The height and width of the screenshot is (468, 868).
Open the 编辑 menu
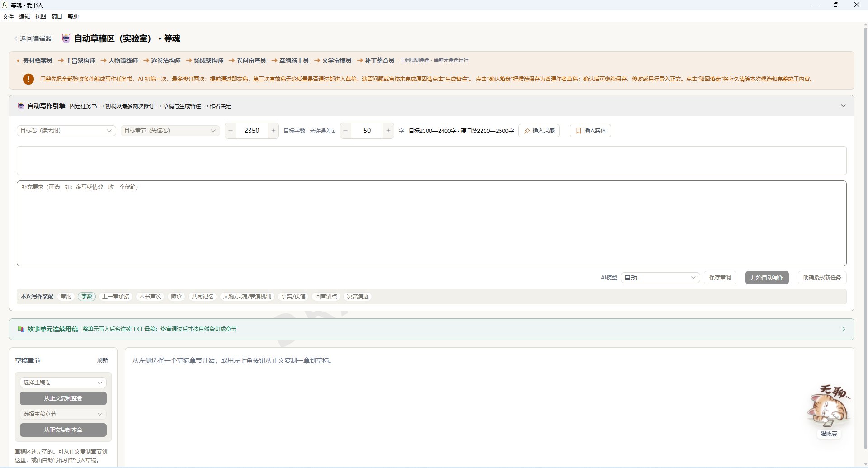point(24,17)
